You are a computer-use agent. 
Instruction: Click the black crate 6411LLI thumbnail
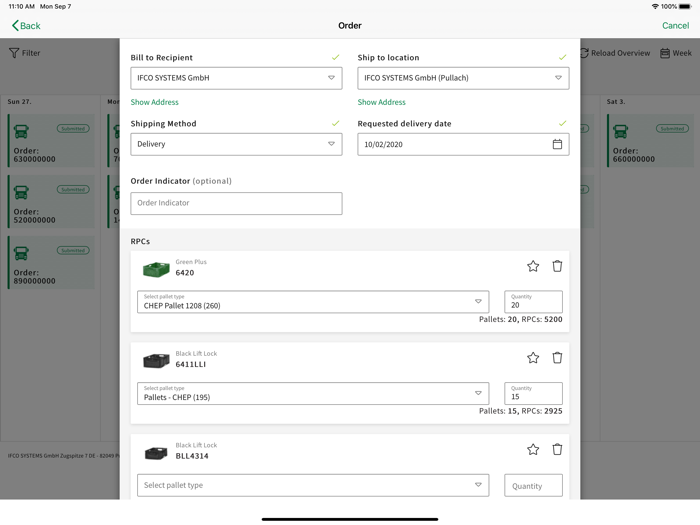point(156,361)
